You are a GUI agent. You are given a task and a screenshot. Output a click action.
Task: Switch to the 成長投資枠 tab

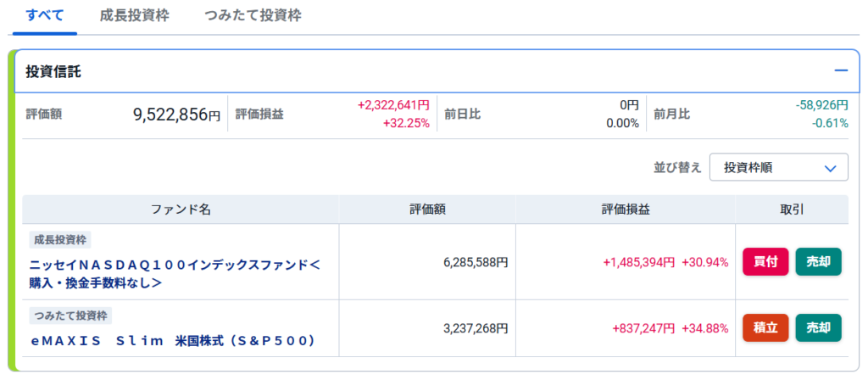(x=135, y=15)
